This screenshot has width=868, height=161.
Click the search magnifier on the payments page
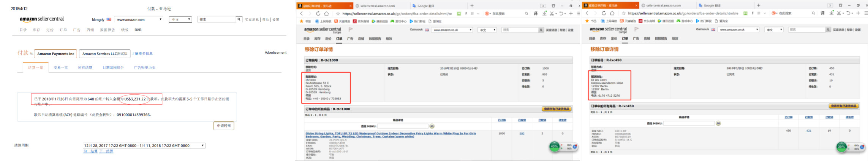coord(239,19)
